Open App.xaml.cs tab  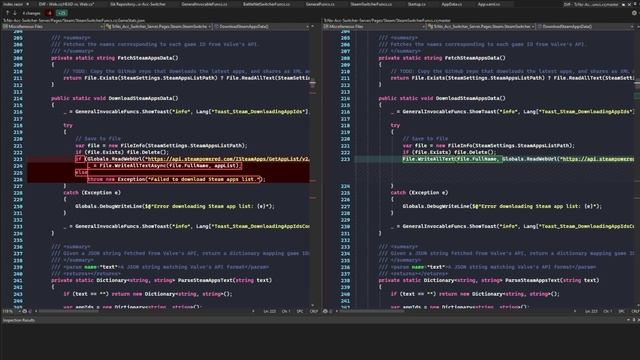489,4
